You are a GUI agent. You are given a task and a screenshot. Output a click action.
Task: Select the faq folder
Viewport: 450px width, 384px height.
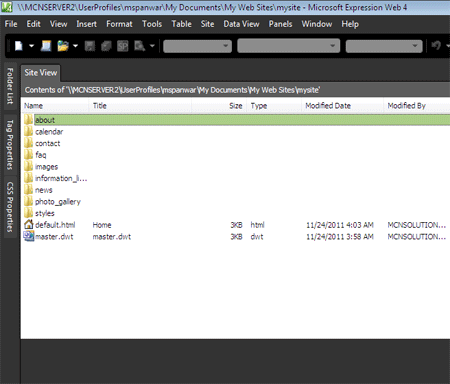(x=41, y=155)
